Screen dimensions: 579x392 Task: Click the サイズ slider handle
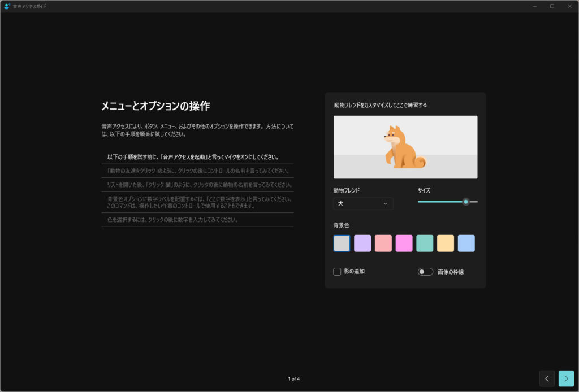point(466,202)
